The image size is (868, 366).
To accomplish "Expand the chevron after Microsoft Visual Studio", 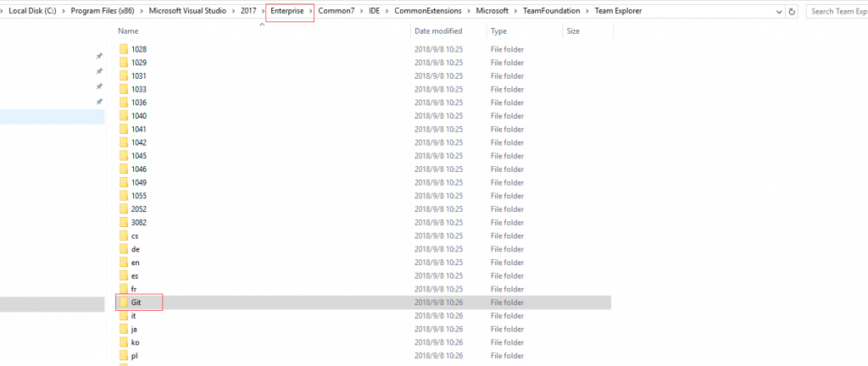I will [234, 11].
